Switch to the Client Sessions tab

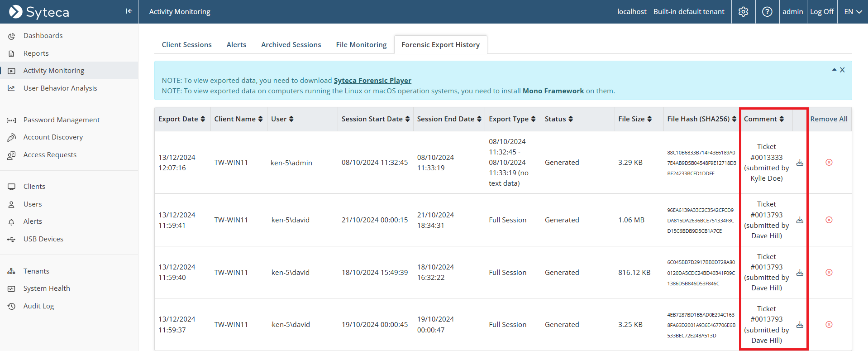pos(186,45)
